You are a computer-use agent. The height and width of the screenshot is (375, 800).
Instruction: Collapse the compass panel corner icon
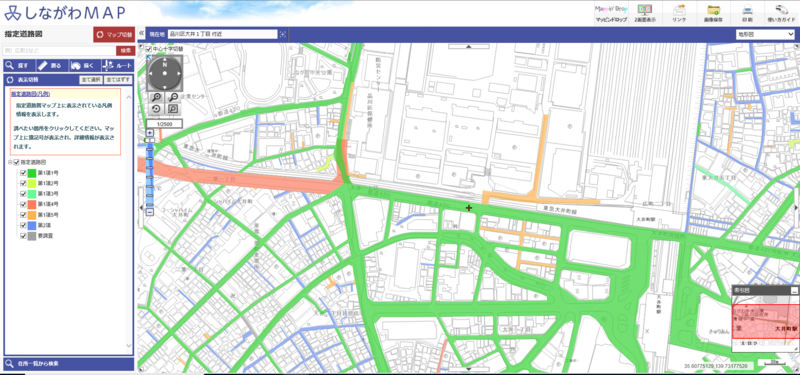[x=149, y=58]
